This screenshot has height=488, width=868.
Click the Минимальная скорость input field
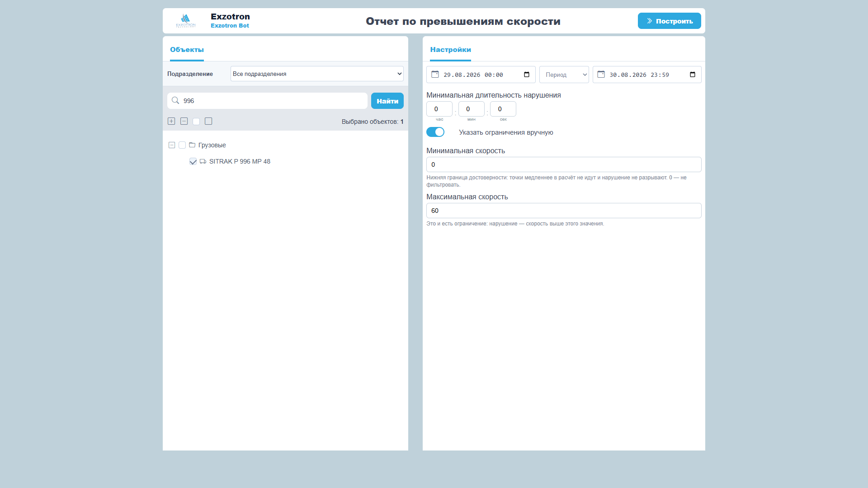coord(564,164)
